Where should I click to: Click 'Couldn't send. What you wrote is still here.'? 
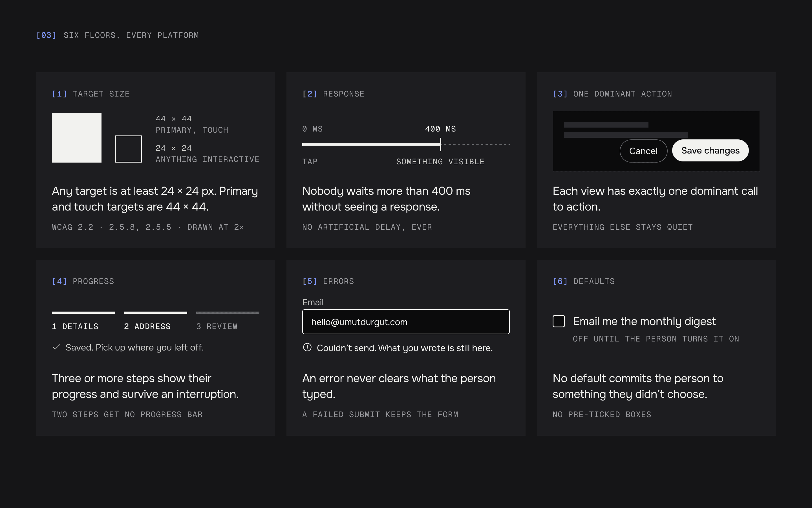tap(405, 348)
